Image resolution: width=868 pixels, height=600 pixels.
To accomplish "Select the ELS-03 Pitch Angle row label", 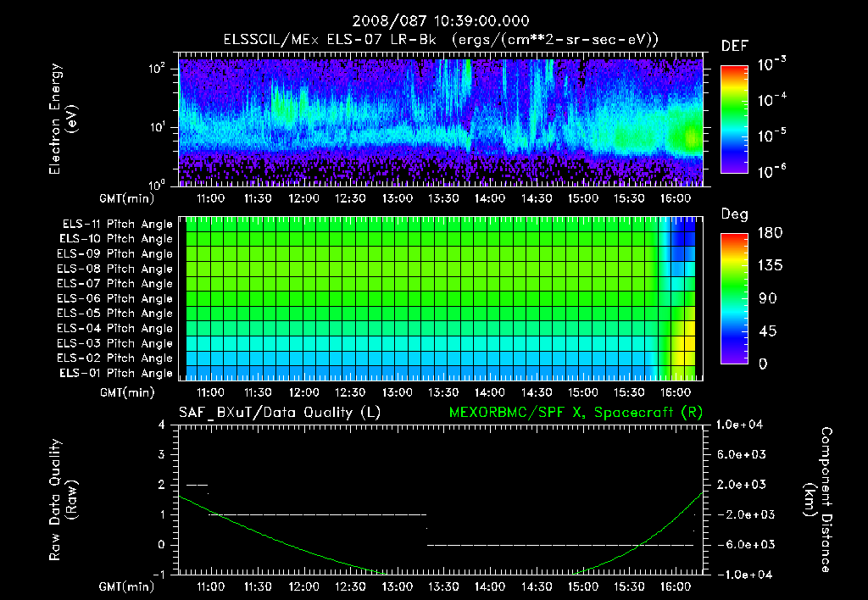I will click(115, 343).
